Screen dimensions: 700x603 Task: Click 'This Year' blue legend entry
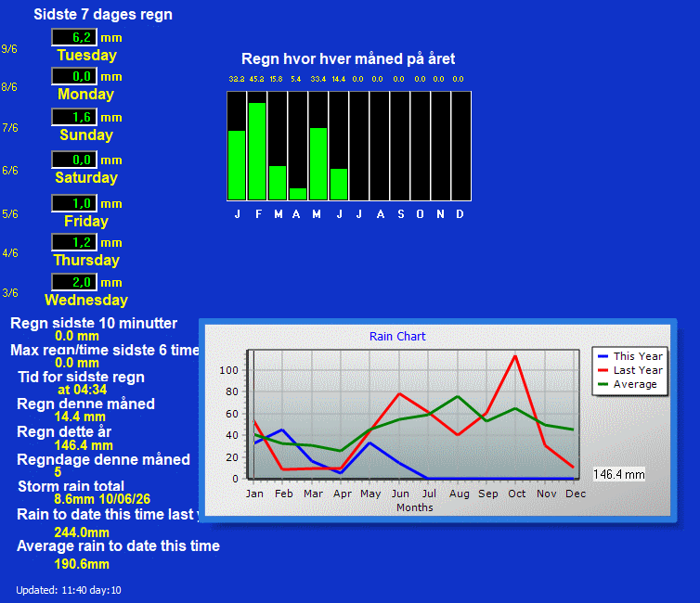630,356
